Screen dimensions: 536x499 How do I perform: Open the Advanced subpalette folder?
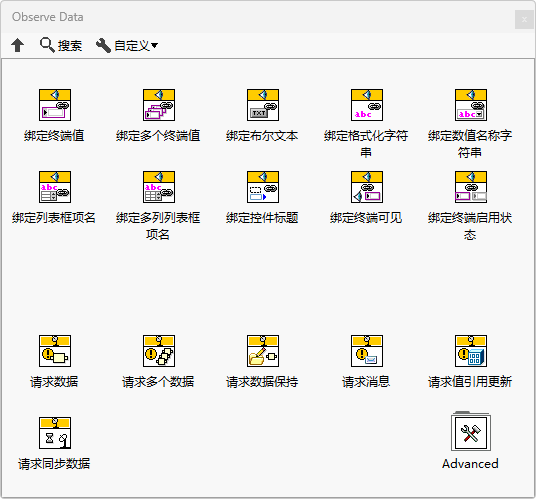[x=471, y=431]
